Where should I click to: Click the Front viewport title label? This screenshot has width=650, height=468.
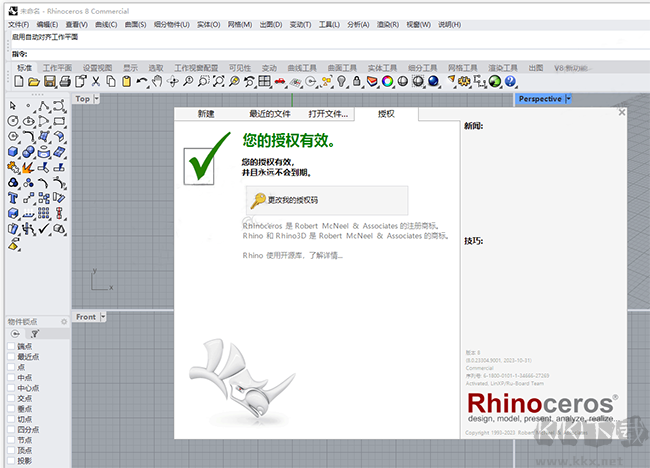(x=86, y=317)
